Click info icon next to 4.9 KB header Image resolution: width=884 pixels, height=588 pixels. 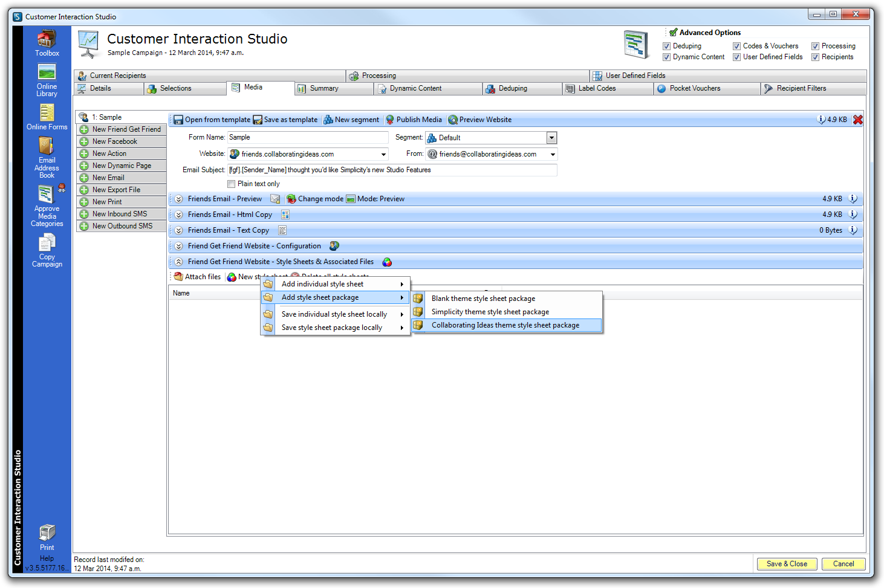(x=821, y=119)
